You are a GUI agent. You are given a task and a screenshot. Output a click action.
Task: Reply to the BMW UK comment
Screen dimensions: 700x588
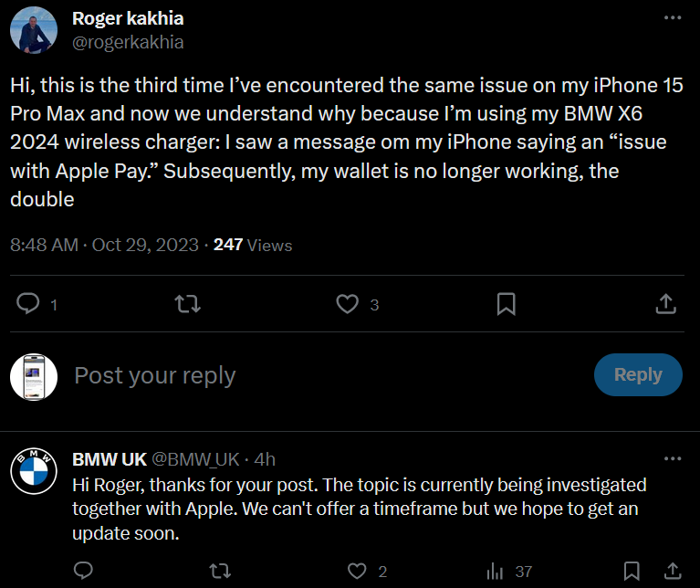(x=83, y=572)
